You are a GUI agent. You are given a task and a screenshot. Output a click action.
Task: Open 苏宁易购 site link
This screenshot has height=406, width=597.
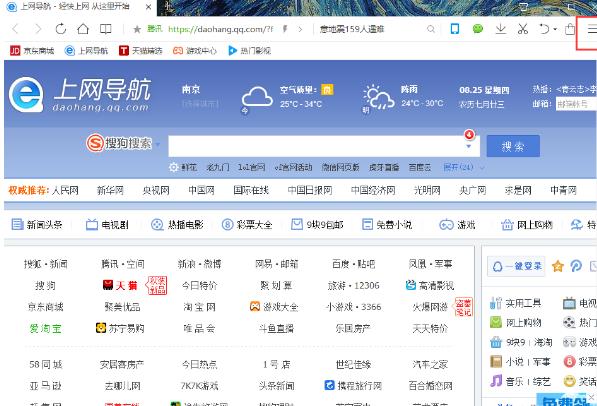[120, 328]
